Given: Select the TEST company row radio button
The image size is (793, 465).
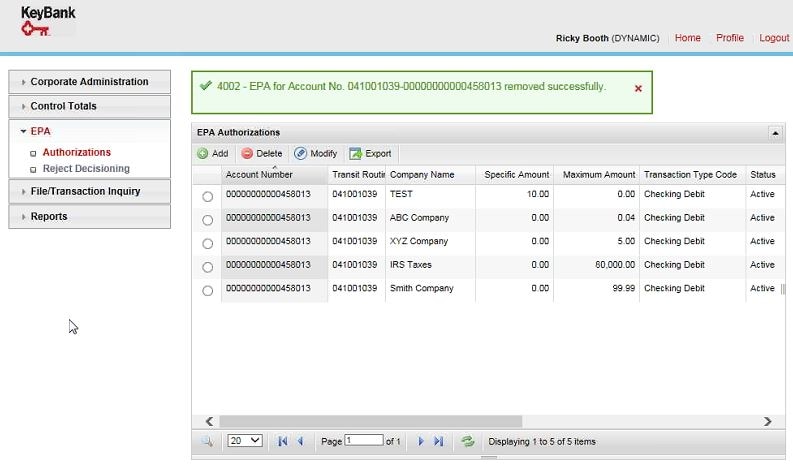Looking at the screenshot, I should click(207, 197).
